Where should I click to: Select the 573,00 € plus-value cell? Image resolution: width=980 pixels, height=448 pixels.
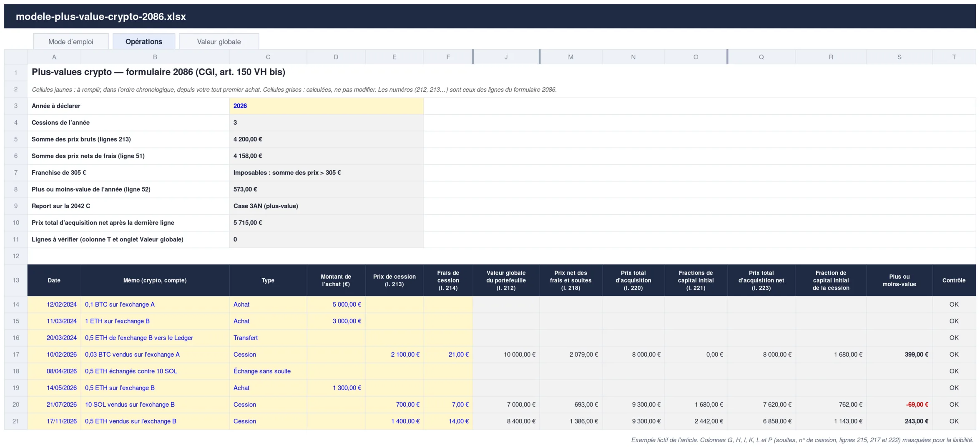(x=327, y=189)
